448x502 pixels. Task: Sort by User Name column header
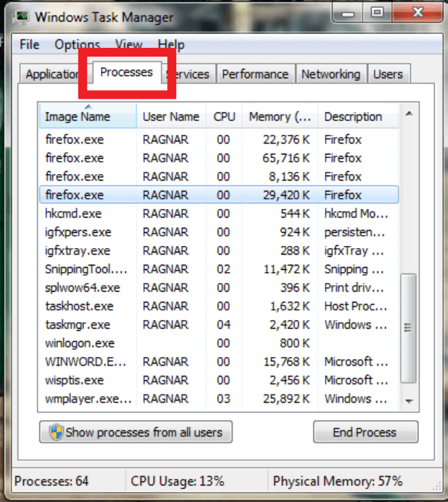pyautogui.click(x=171, y=116)
